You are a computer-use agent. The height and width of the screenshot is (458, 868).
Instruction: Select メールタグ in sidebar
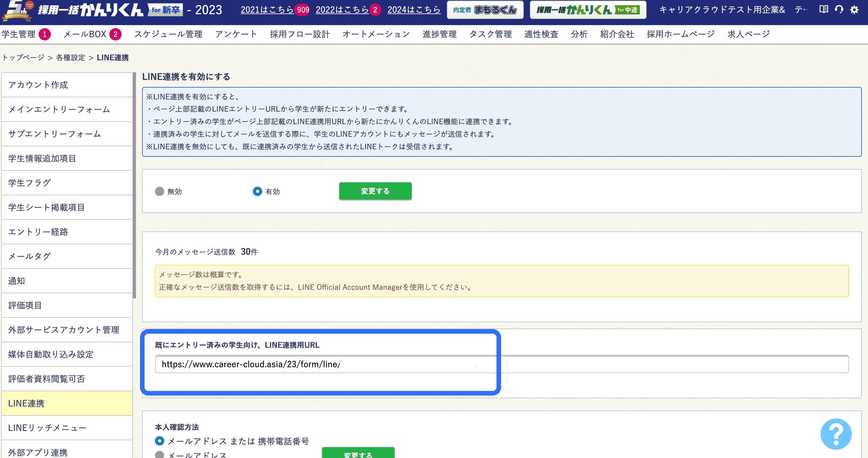[67, 256]
